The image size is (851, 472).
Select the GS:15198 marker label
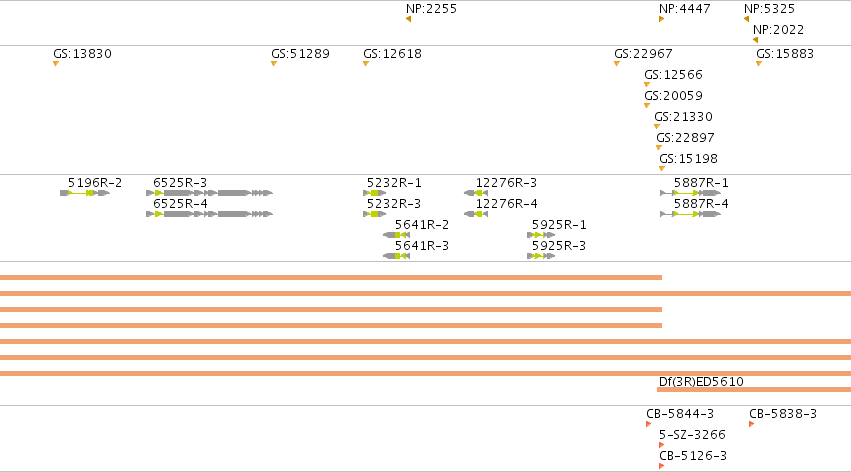point(688,159)
